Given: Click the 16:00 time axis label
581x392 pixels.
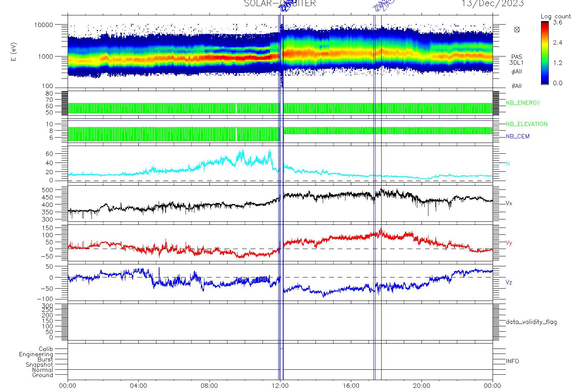Looking at the screenshot, I should (x=351, y=385).
